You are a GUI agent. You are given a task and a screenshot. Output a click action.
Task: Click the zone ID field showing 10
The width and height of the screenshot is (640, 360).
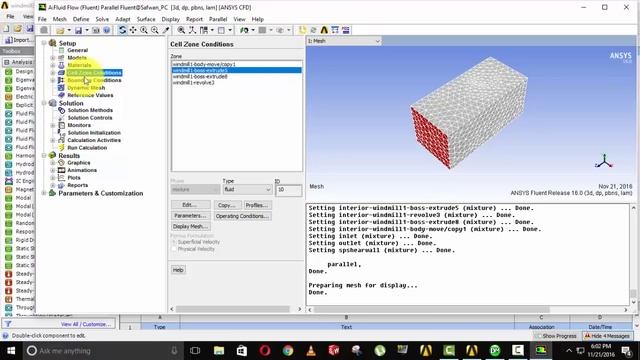(289, 190)
